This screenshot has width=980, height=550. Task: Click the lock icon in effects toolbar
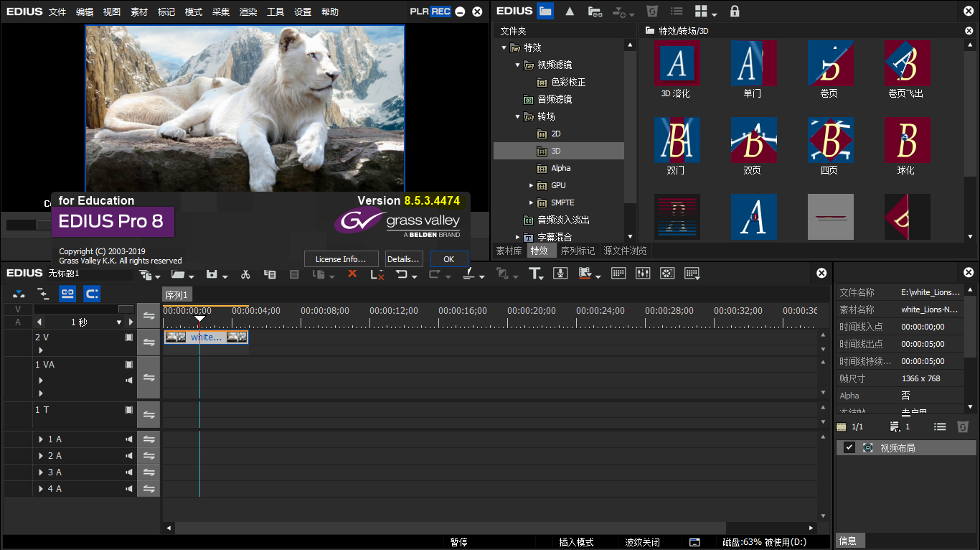[x=734, y=11]
